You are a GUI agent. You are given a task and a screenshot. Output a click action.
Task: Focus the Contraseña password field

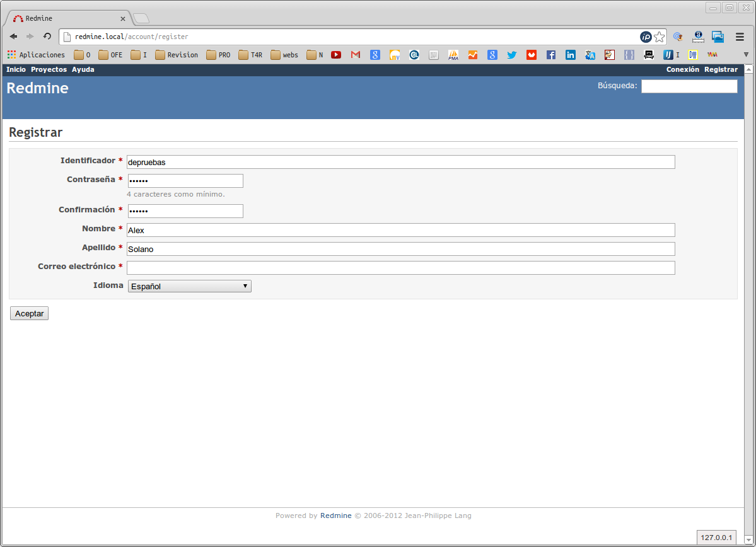(185, 181)
